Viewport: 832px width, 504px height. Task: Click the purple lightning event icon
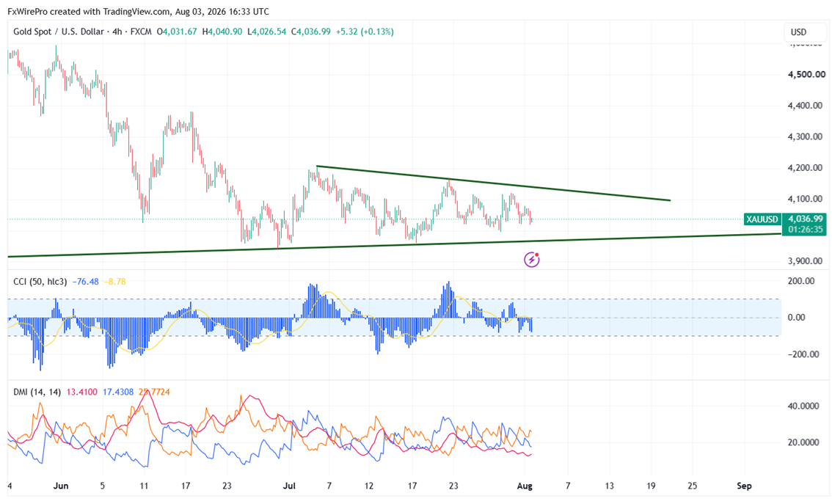(532, 260)
